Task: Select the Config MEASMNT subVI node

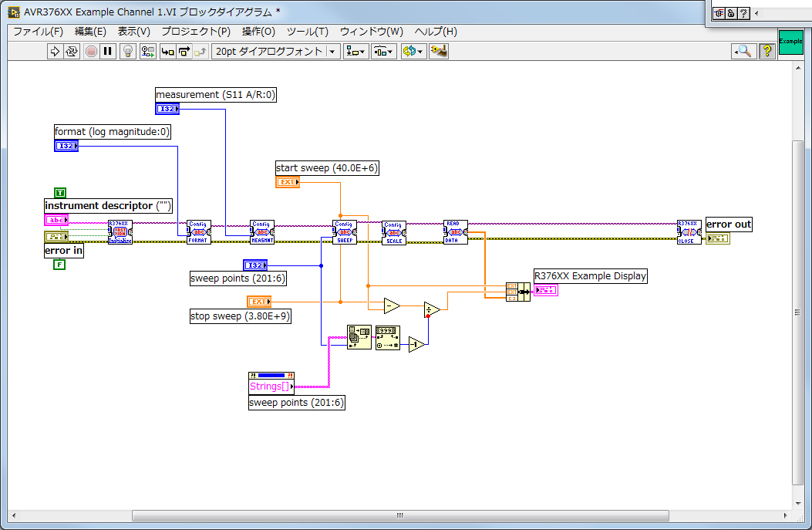Action: point(262,232)
